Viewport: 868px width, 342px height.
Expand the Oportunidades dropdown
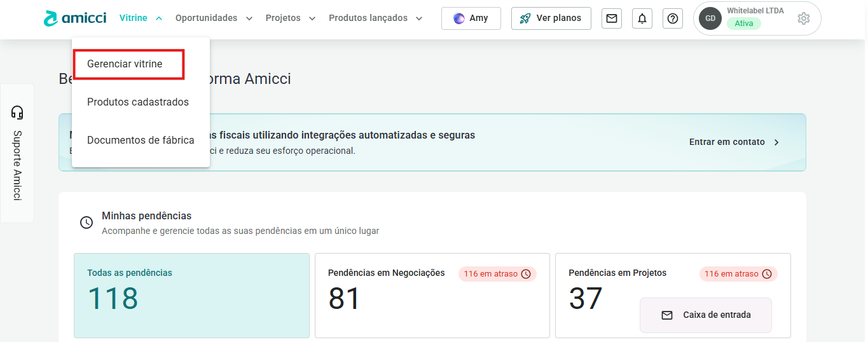tap(214, 18)
